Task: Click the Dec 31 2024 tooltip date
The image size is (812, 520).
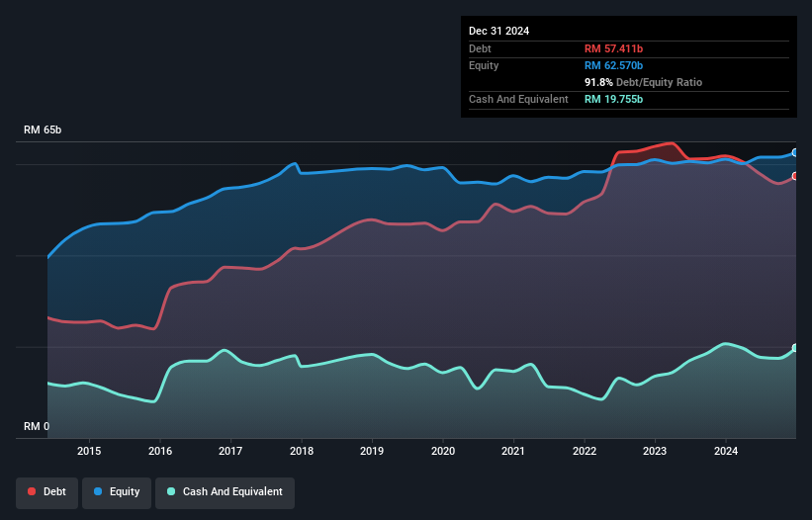Action: (498, 31)
